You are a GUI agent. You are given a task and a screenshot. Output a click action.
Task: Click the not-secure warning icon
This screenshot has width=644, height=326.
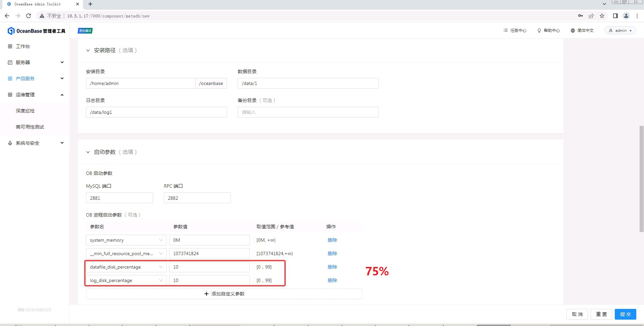coord(42,16)
